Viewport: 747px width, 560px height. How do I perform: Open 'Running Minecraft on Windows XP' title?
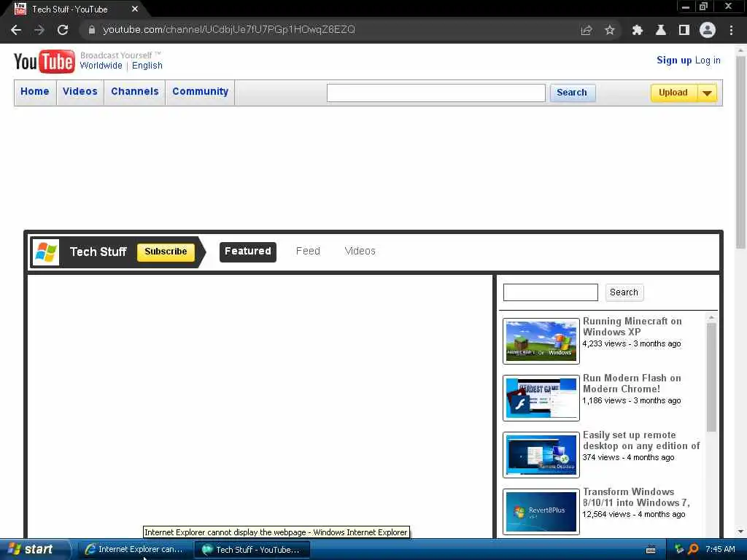(632, 327)
